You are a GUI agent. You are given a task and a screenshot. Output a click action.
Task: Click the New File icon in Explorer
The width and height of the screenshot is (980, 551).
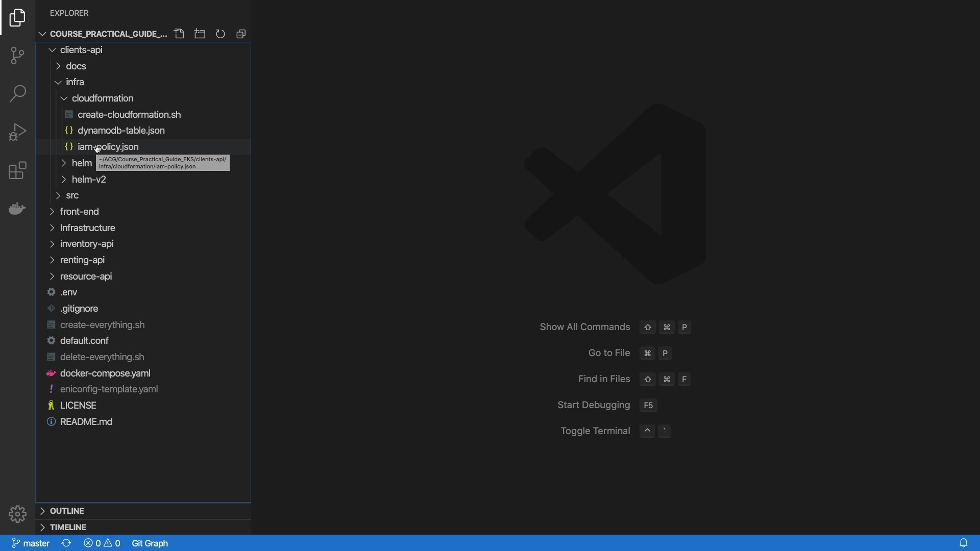pyautogui.click(x=179, y=34)
